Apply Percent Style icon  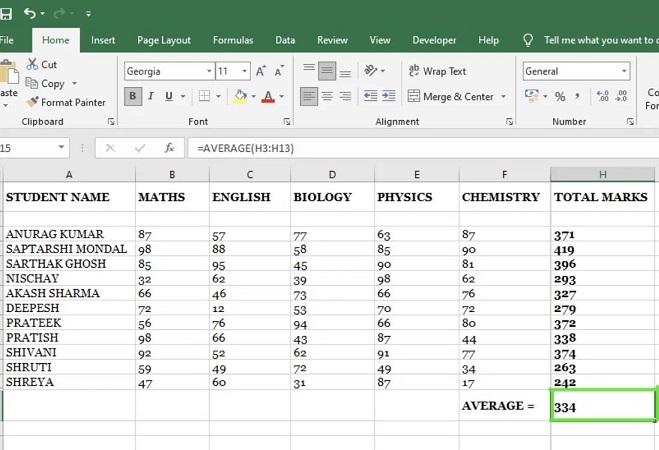[x=560, y=97]
